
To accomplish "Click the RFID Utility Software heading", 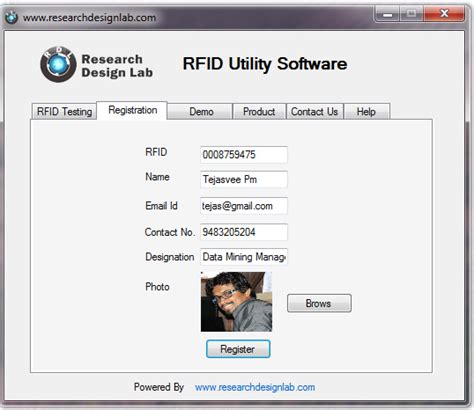I will (265, 64).
